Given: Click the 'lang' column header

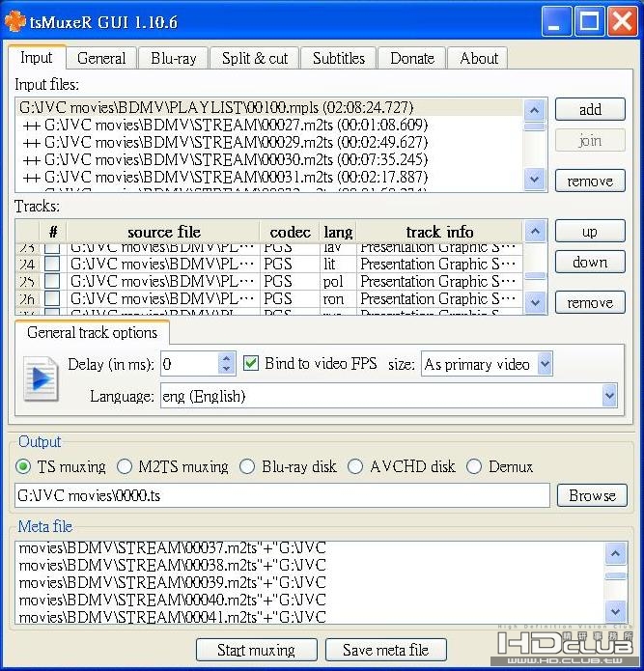Looking at the screenshot, I should pyautogui.click(x=338, y=232).
